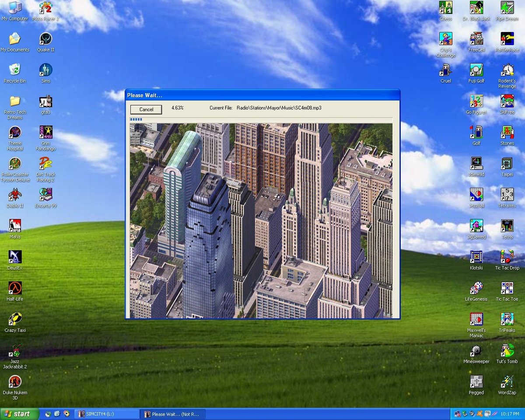Cancel the SimCity 4 file copy
Image resolution: width=525 pixels, height=420 pixels.
[145, 109]
